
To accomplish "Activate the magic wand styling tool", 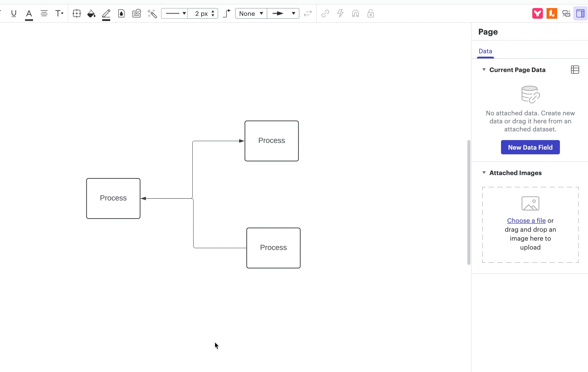I will (152, 14).
